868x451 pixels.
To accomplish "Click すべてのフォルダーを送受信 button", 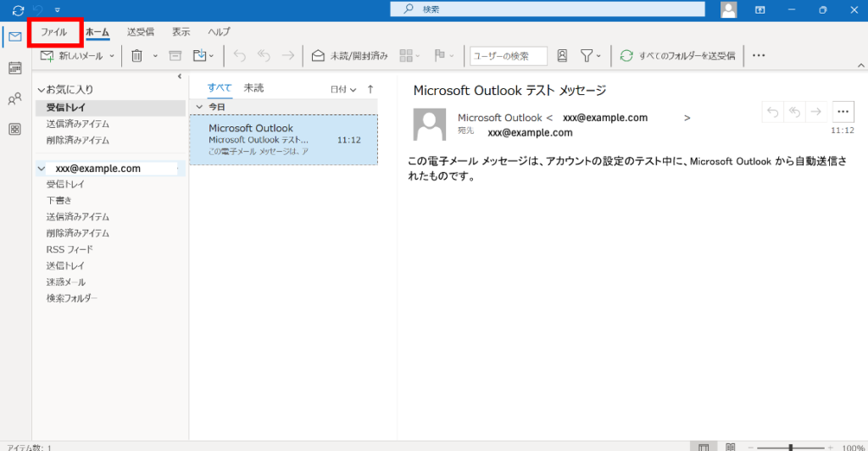I will (679, 56).
